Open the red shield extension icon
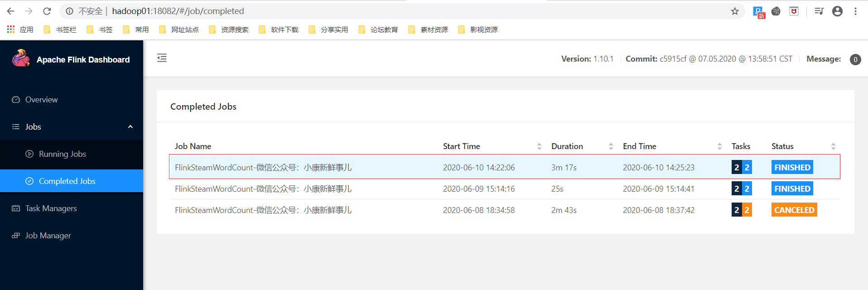 tap(794, 11)
